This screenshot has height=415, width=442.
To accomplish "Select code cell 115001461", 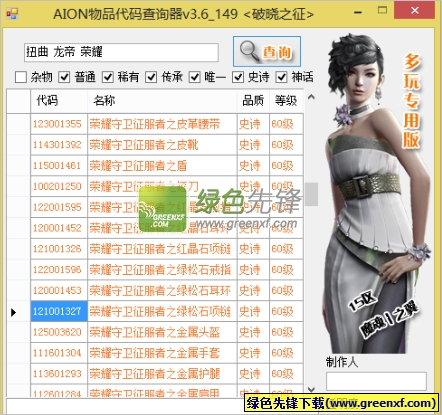I will (x=59, y=166).
